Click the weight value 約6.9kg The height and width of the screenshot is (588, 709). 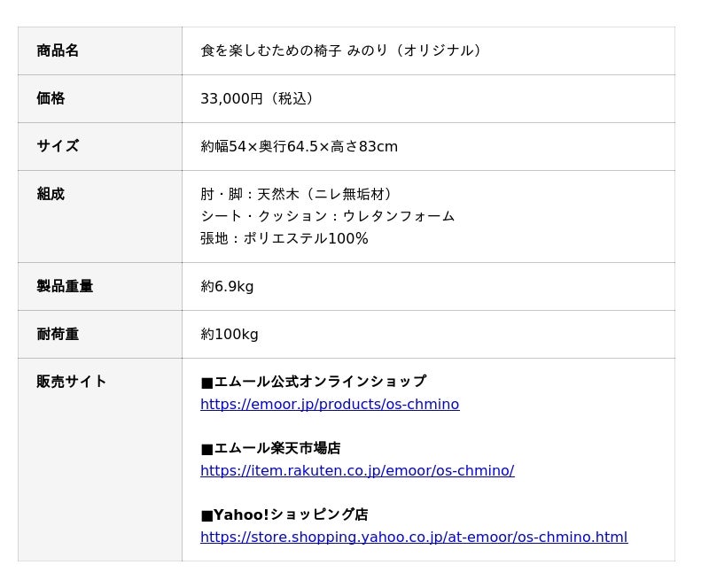click(x=228, y=286)
